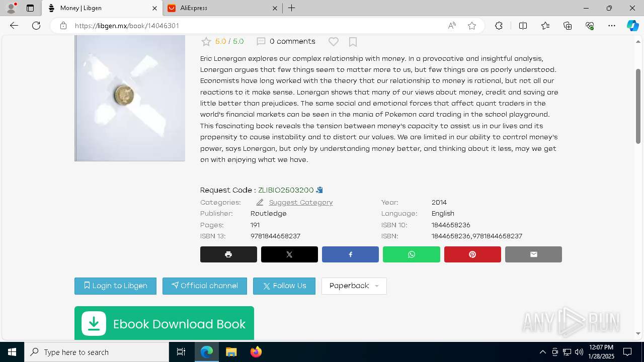This screenshot has height=362, width=644.
Task: Select the ISBN 13 value 9781844658237
Action: click(x=275, y=236)
